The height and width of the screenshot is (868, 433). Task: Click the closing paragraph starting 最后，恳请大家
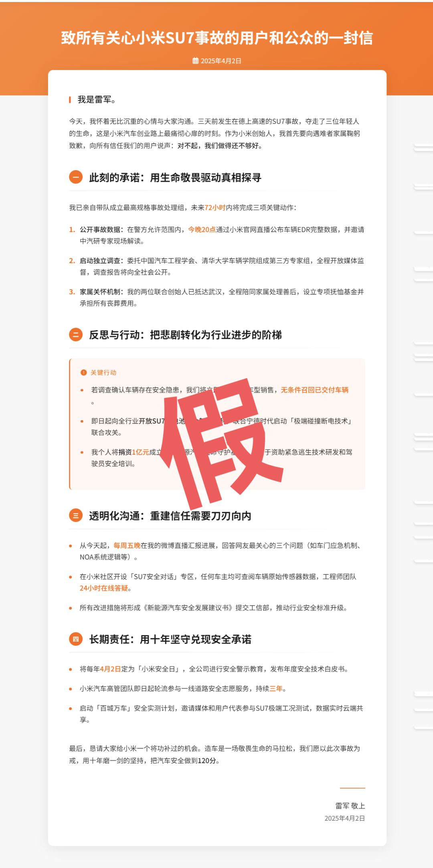point(214,755)
